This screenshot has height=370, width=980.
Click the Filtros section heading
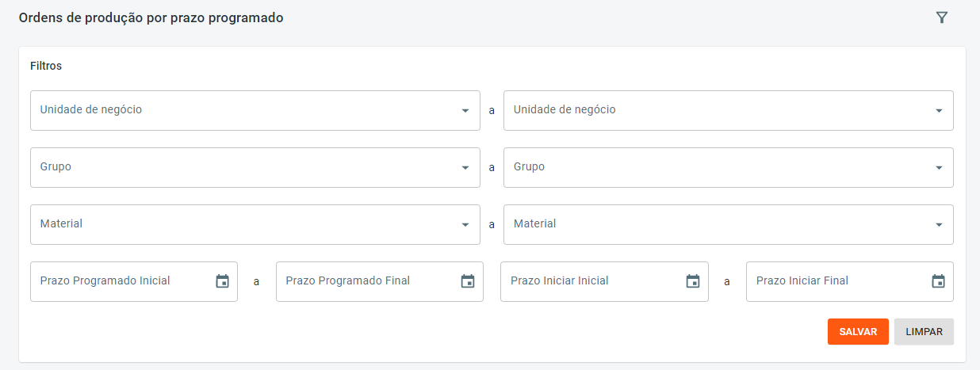tap(46, 66)
